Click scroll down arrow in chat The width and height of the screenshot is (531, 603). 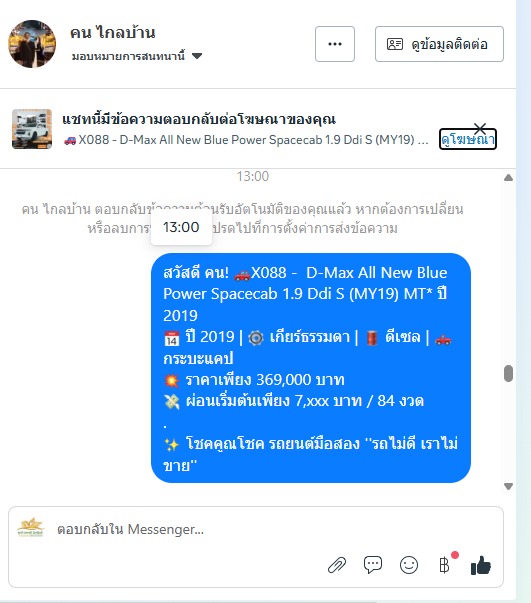(x=508, y=486)
